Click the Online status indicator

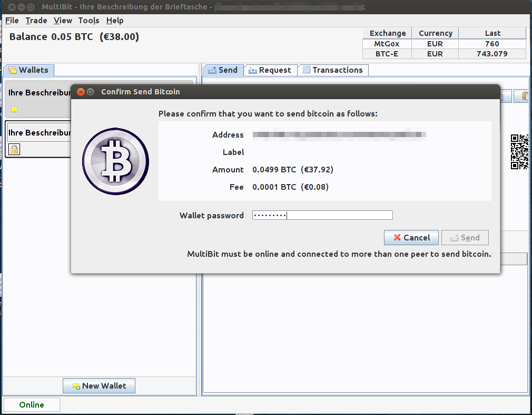click(32, 405)
